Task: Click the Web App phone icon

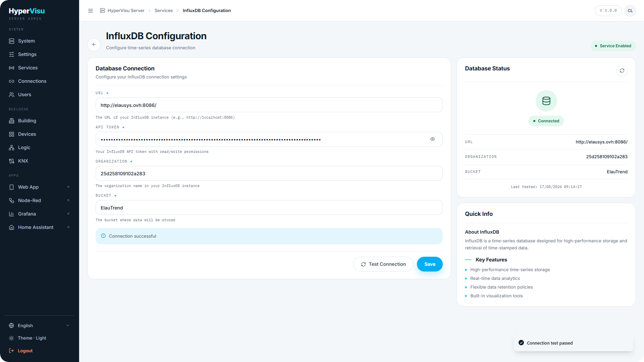Action: 11,187
